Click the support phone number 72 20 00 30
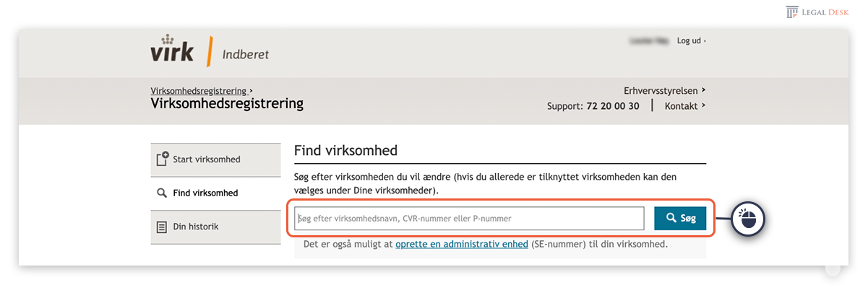This screenshot has height=298, width=868. pyautogui.click(x=612, y=105)
